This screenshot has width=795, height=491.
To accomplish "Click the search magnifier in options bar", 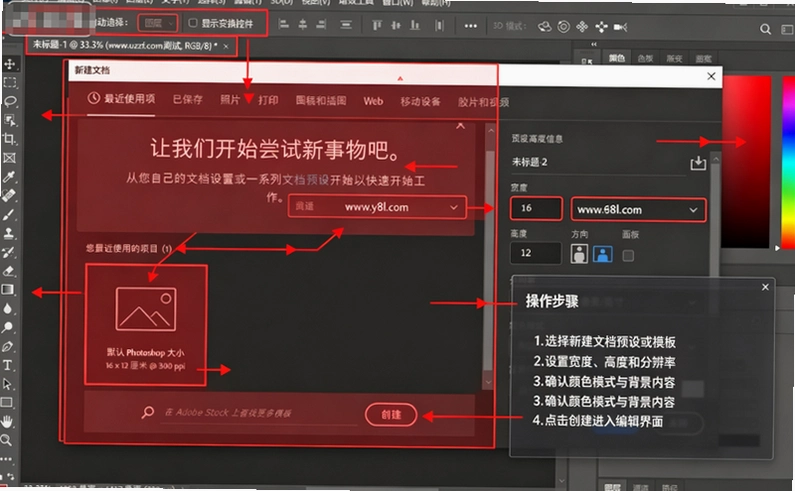I will tap(765, 29).
